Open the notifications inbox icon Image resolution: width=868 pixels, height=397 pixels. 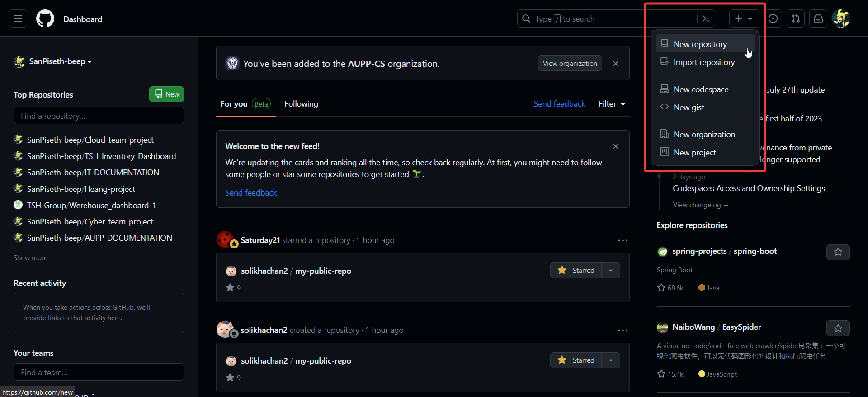coord(818,19)
